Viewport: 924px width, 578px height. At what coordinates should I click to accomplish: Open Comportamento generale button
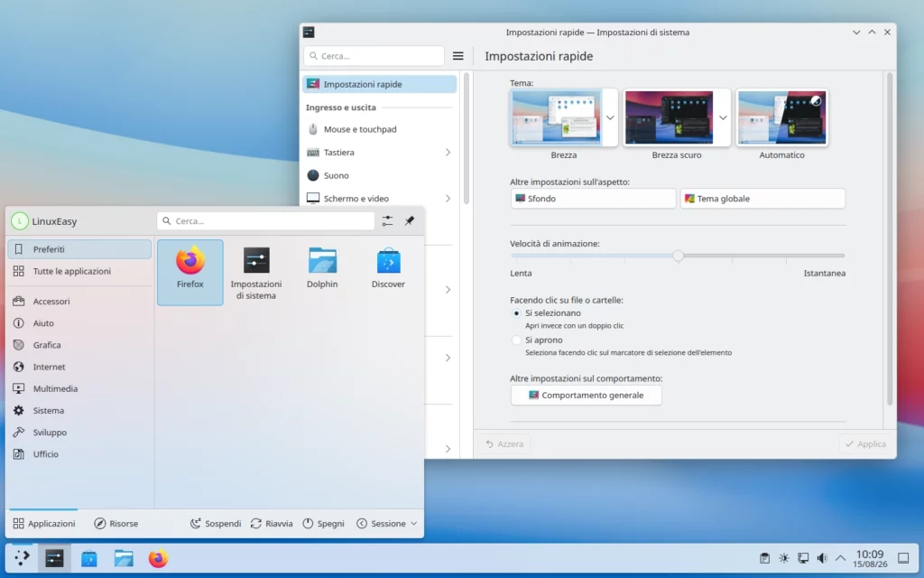(x=586, y=396)
